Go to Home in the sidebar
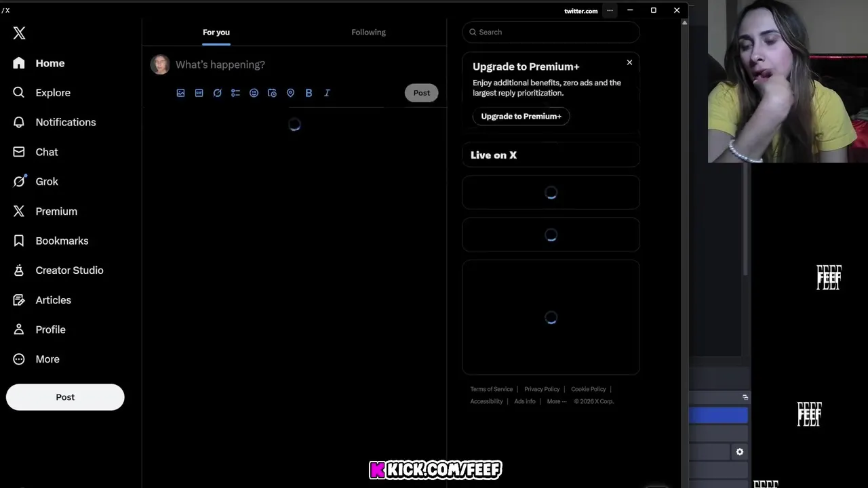868x488 pixels. click(x=39, y=63)
